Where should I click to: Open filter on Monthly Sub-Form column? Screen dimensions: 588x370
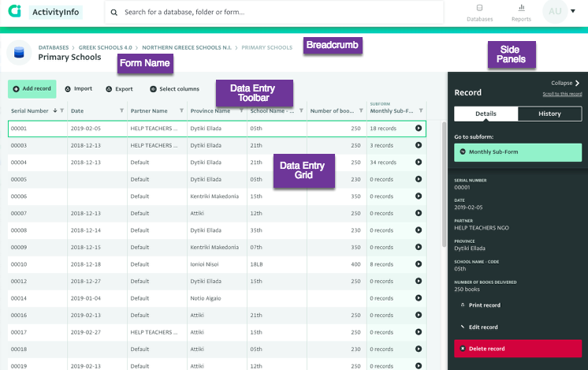point(421,110)
